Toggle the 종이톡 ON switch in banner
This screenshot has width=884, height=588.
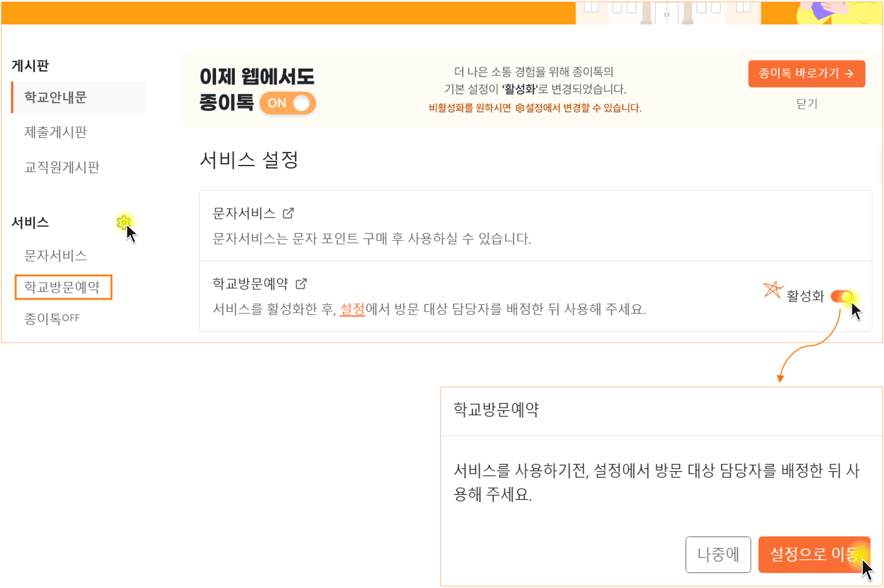288,103
